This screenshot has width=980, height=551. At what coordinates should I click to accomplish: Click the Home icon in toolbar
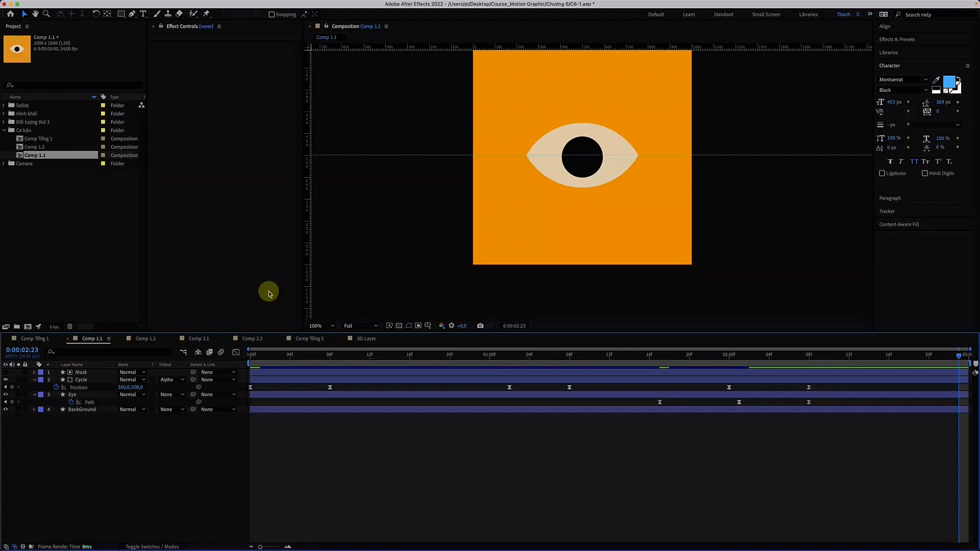pyautogui.click(x=10, y=14)
